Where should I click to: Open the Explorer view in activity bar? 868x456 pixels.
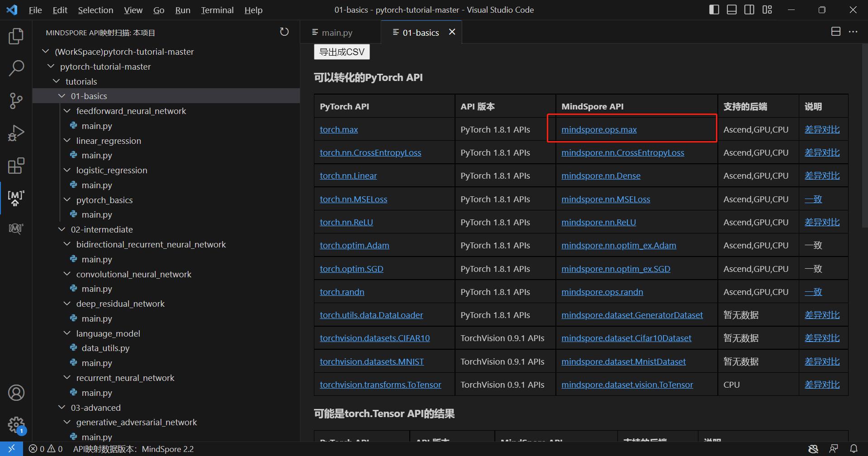pyautogui.click(x=16, y=36)
